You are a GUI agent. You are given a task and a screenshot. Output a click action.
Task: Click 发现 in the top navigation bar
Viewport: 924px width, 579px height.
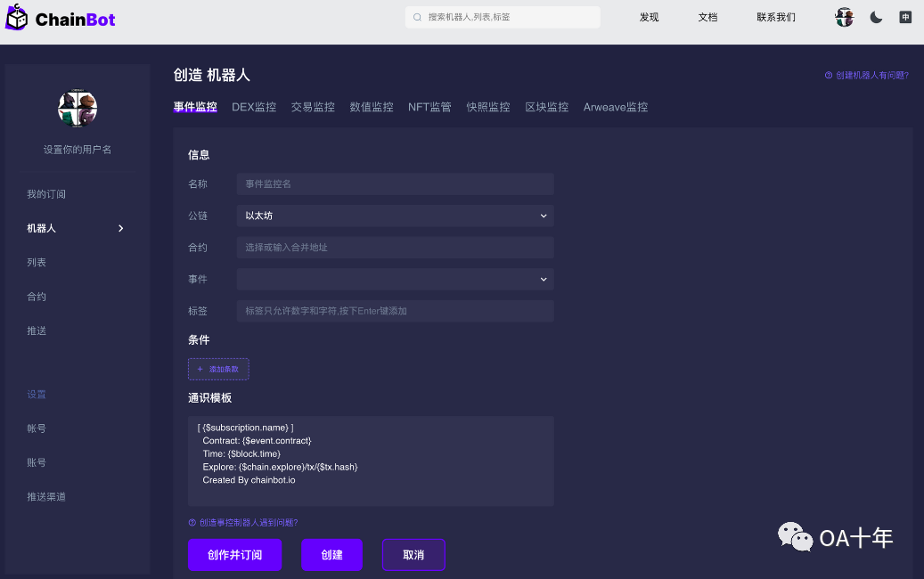pos(649,17)
